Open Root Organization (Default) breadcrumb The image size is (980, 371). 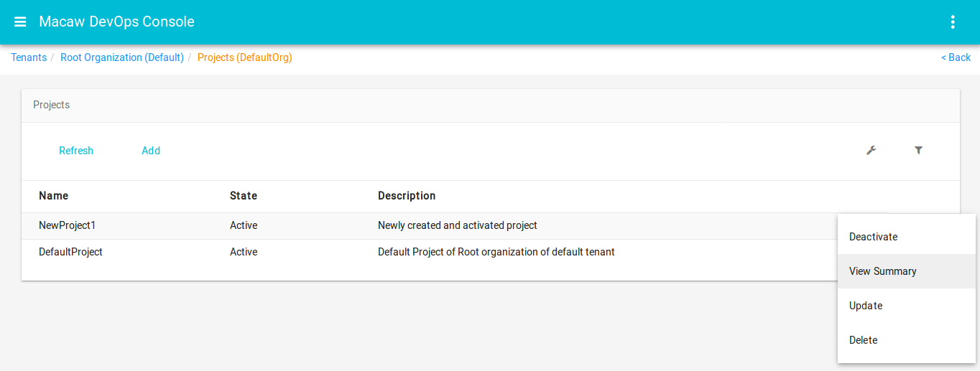click(122, 57)
